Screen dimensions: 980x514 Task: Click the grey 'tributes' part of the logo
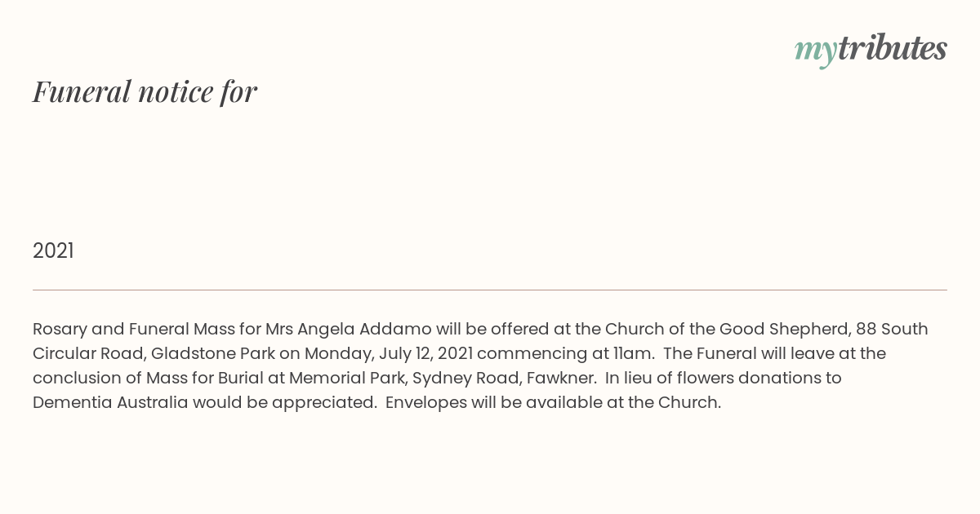point(892,48)
